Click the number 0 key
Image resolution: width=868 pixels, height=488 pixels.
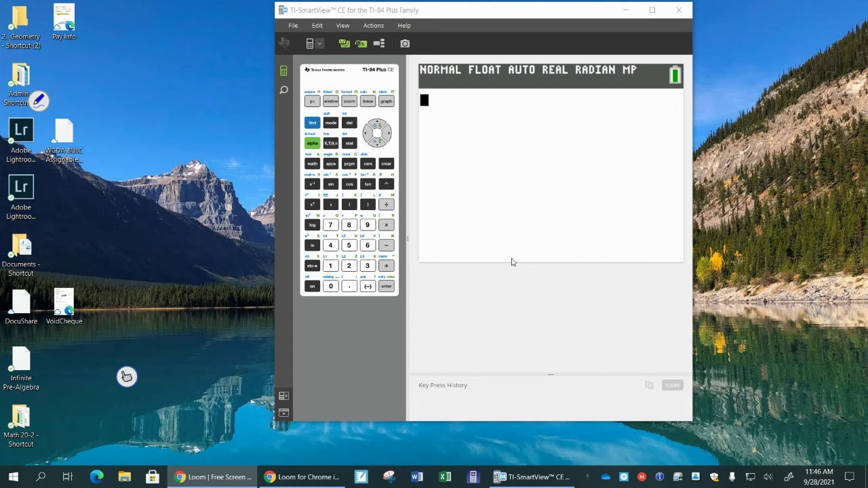click(330, 286)
